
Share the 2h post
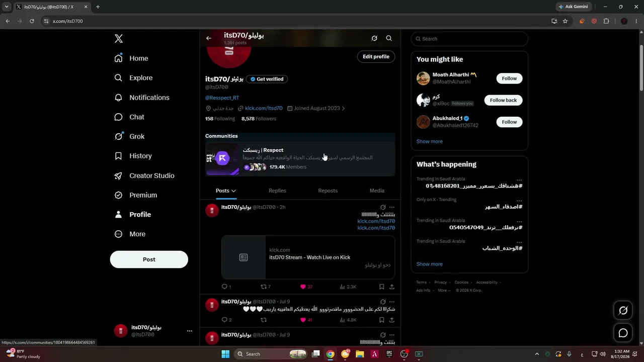pos(392,287)
